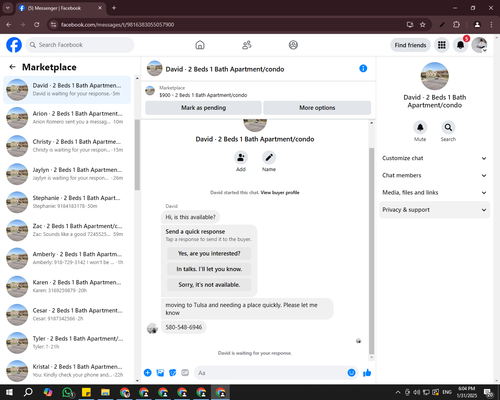500x400 pixels.
Task: Send quick response Yes, are you interested?
Action: 209,254
